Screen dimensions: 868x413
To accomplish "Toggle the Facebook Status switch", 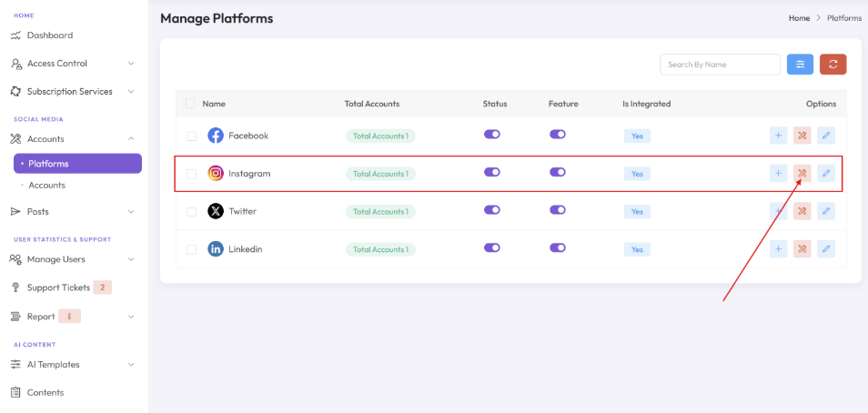I will 492,134.
